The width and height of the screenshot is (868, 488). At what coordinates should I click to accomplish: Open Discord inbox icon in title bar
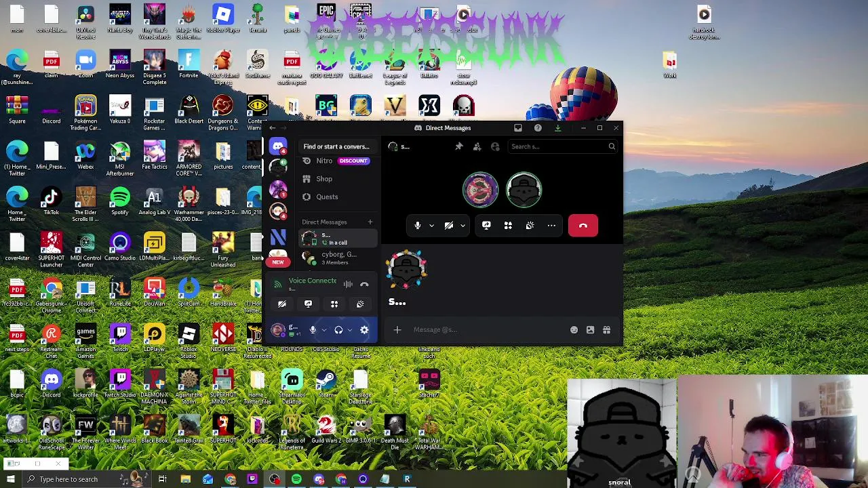pyautogui.click(x=518, y=127)
